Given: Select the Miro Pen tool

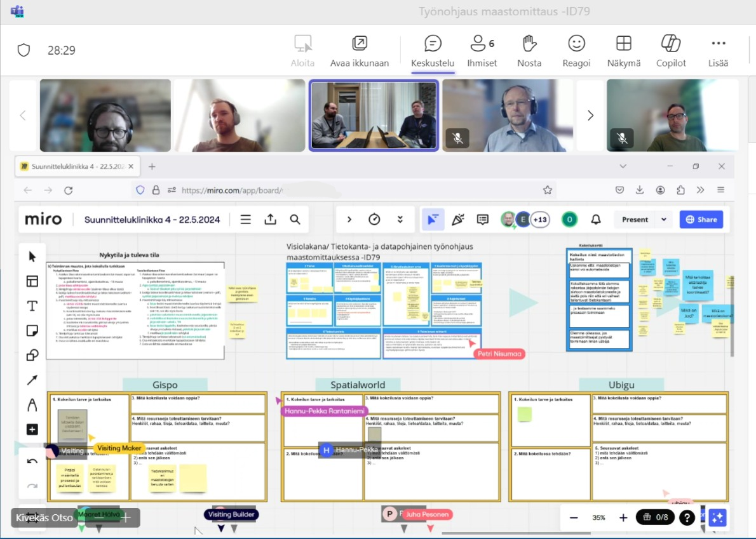Looking at the screenshot, I should (32, 404).
